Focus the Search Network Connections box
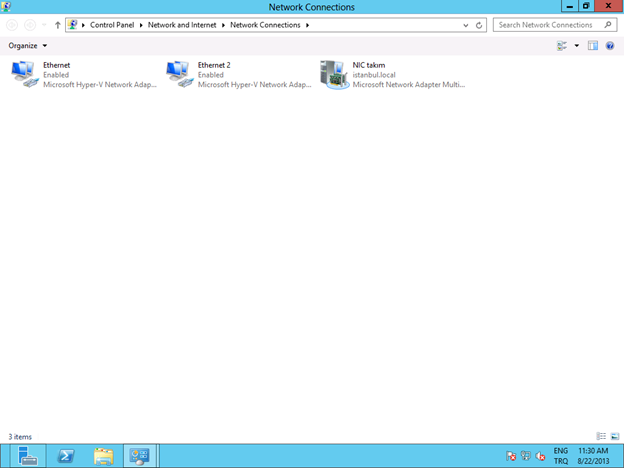Image resolution: width=624 pixels, height=468 pixels. point(555,25)
